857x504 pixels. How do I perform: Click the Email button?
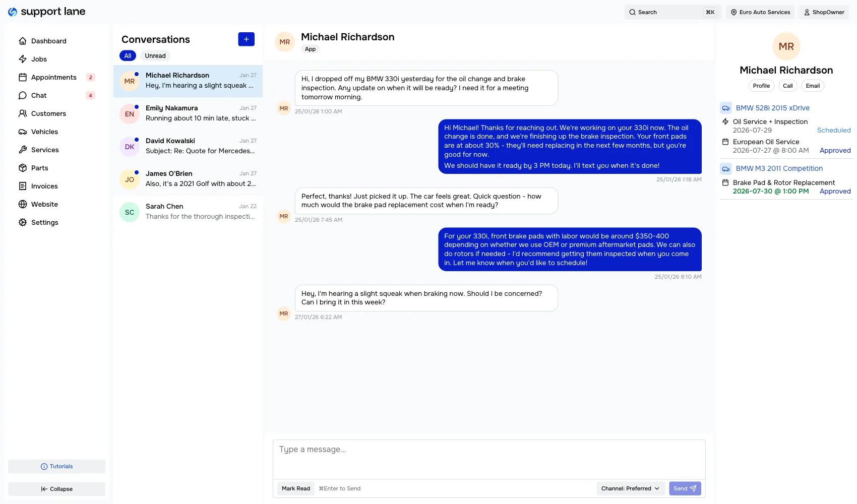click(813, 86)
